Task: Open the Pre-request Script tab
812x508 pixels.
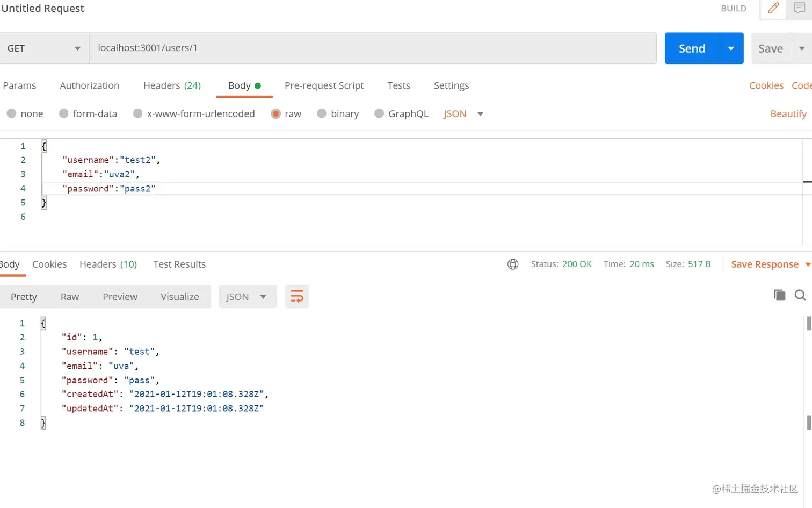Action: tap(324, 85)
